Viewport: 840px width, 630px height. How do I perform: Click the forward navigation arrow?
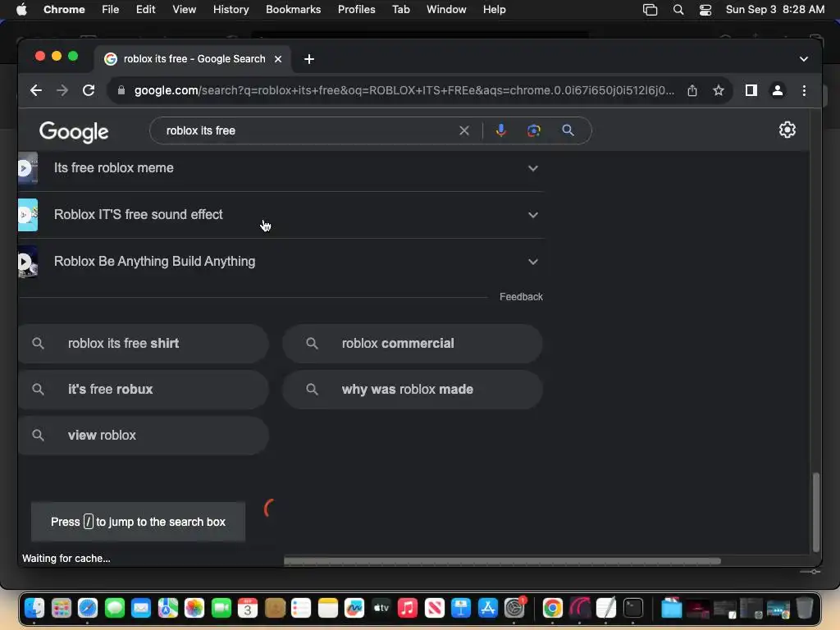point(62,90)
